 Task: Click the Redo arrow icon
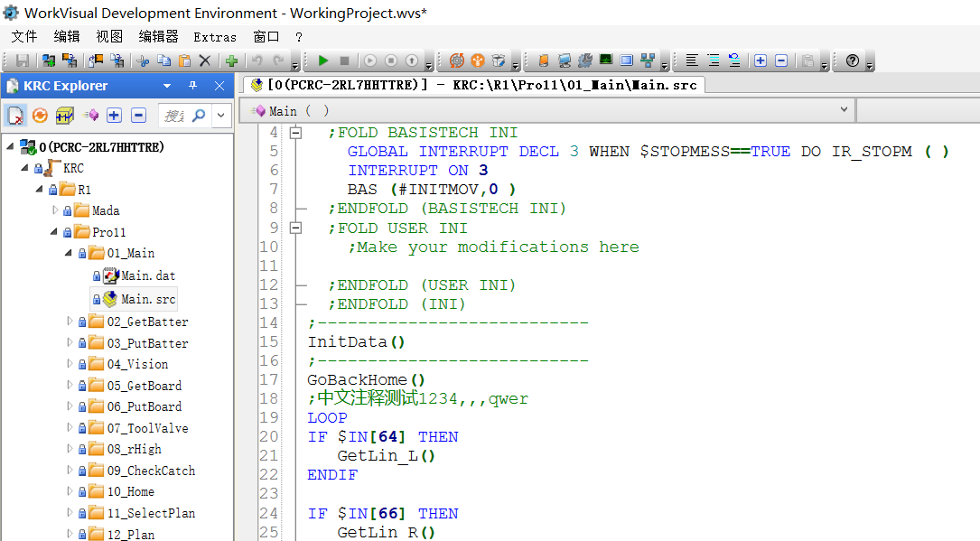tap(278, 61)
